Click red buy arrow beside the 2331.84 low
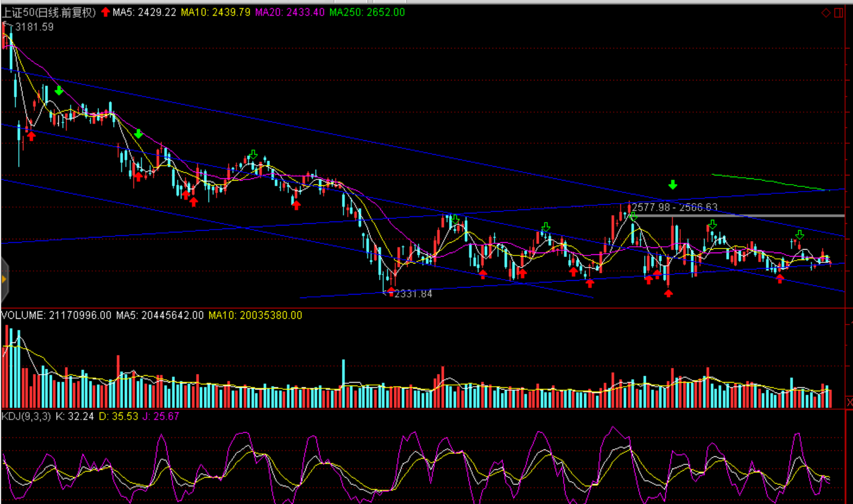The image size is (853, 504). point(391,291)
